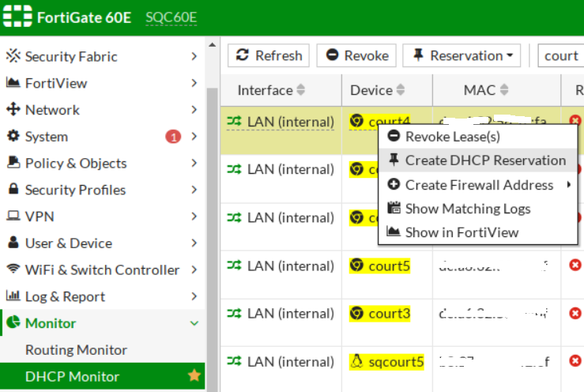
Task: Collapse the Monitor menu chevron
Action: point(194,323)
